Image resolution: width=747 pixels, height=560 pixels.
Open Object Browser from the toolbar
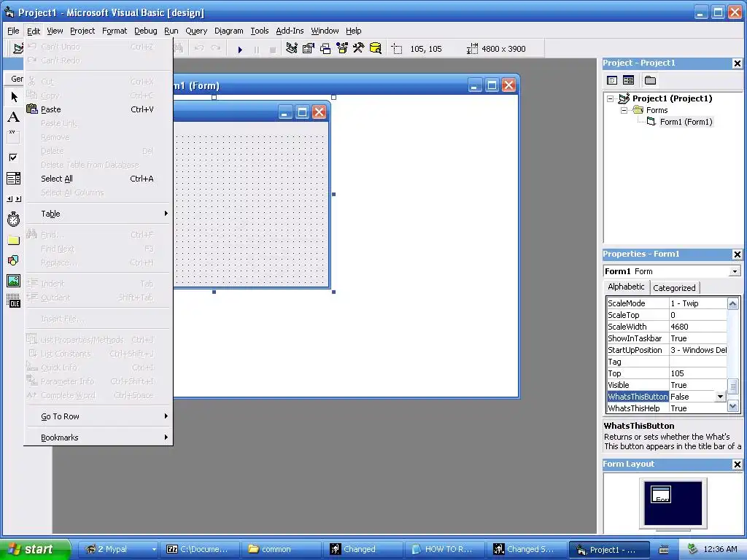[342, 49]
